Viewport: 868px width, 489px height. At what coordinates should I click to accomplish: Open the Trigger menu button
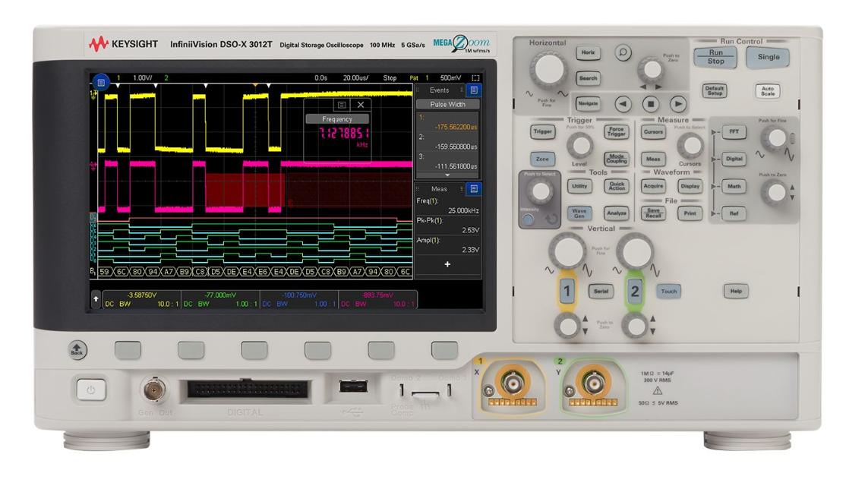[542, 132]
